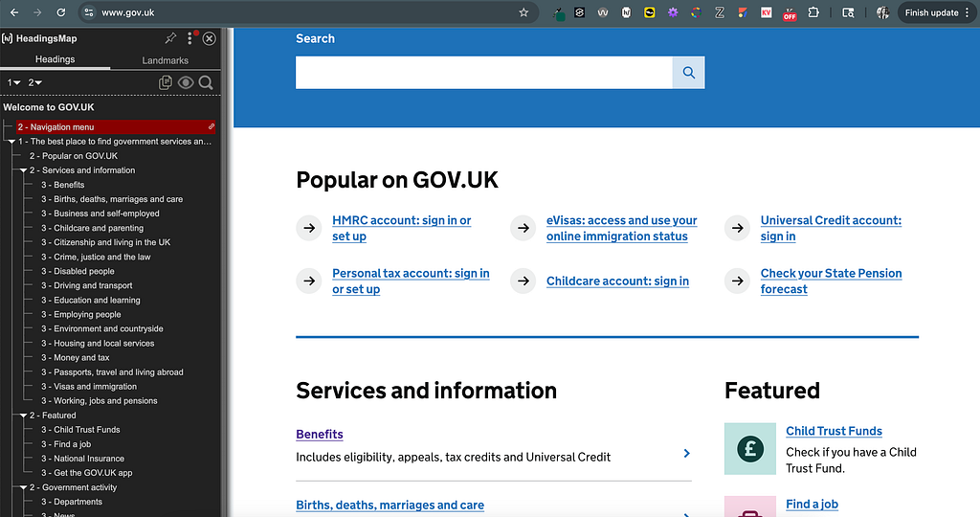Open 'Births, deaths, marriages and care' page link
The image size is (980, 517).
click(x=390, y=506)
